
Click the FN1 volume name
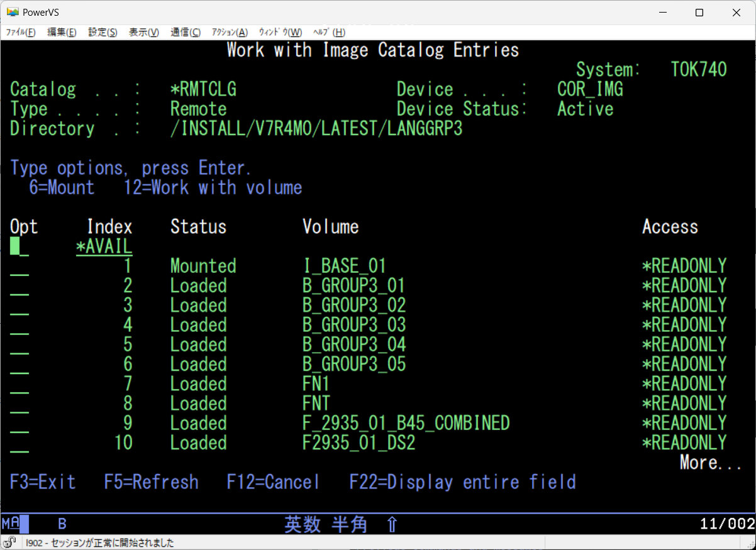coord(316,384)
